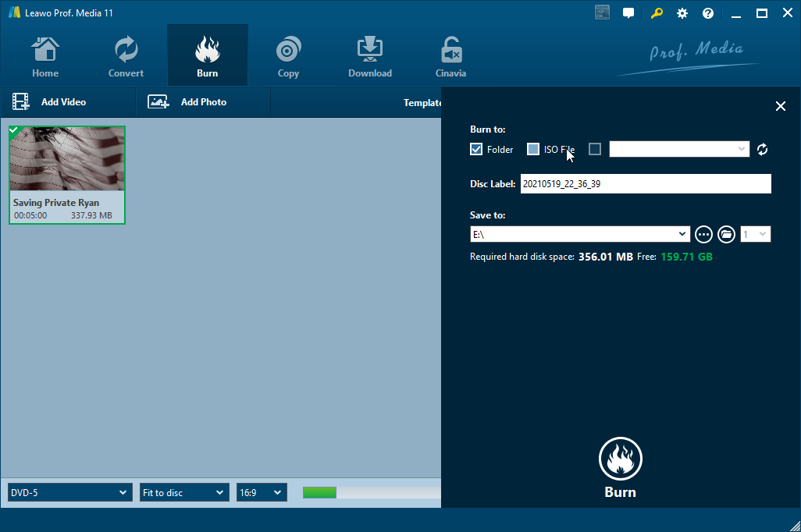This screenshot has width=801, height=532.
Task: Open settings gear icon
Action: [682, 13]
